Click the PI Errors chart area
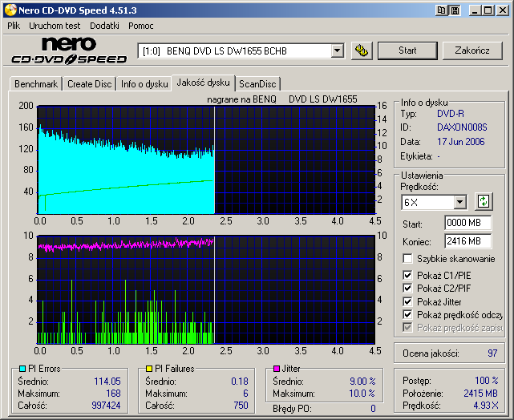This screenshot has height=420, width=514. click(x=206, y=160)
